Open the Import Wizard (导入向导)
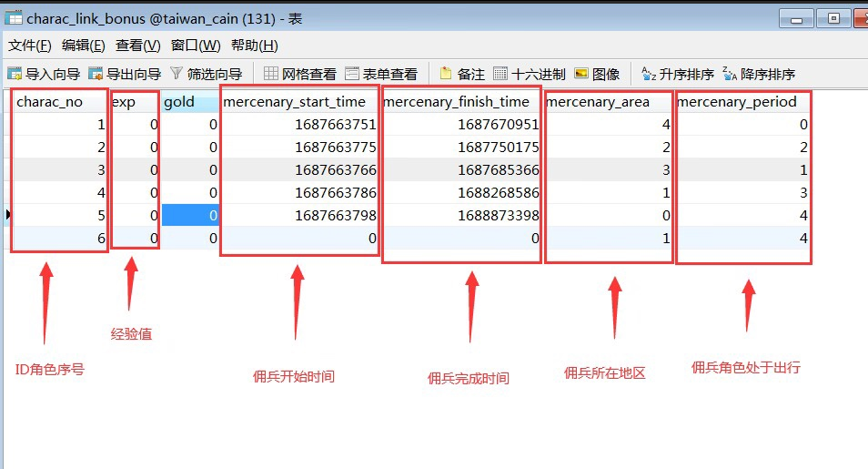Image resolution: width=868 pixels, height=469 pixels. [x=43, y=74]
